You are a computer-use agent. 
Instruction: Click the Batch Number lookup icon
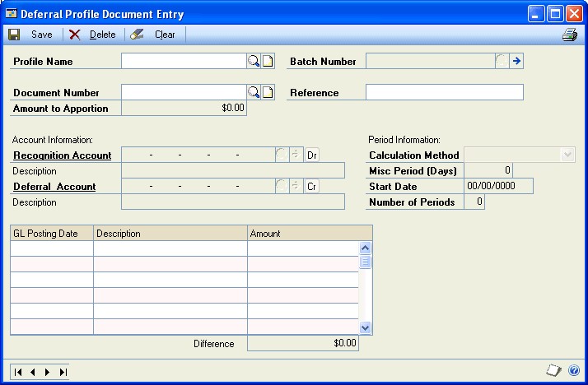(502, 61)
